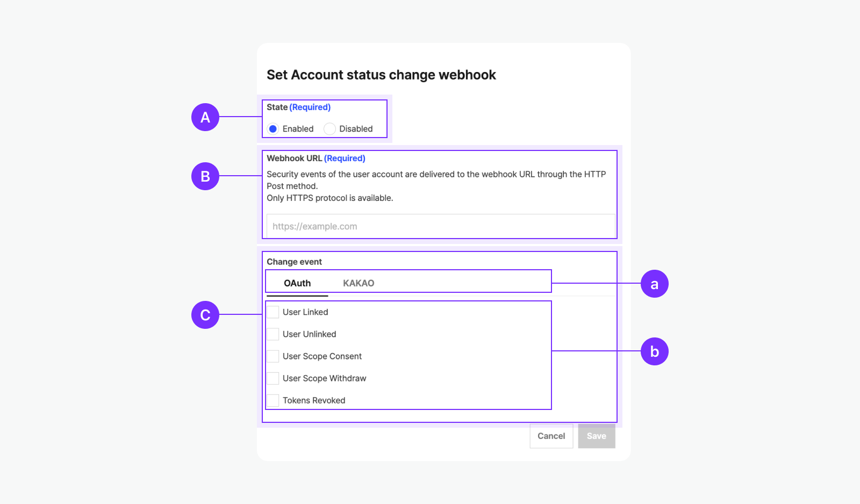
Task: Select the Enabled state radio button
Action: (273, 129)
